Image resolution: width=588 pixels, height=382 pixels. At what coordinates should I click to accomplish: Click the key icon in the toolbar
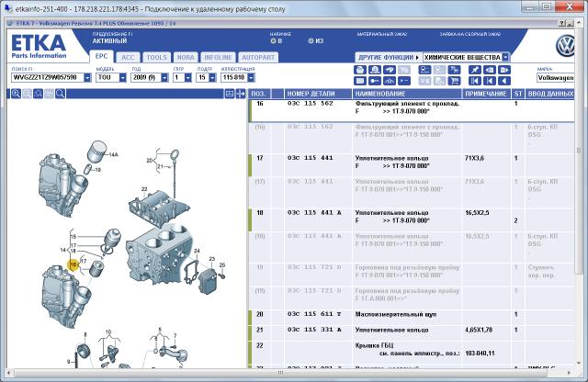(375, 81)
